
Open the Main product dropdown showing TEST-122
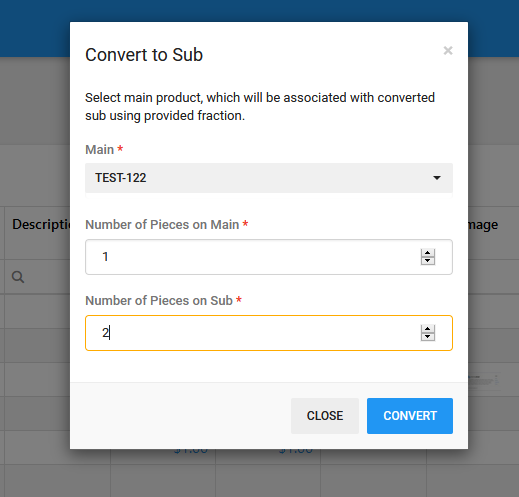[x=269, y=178]
